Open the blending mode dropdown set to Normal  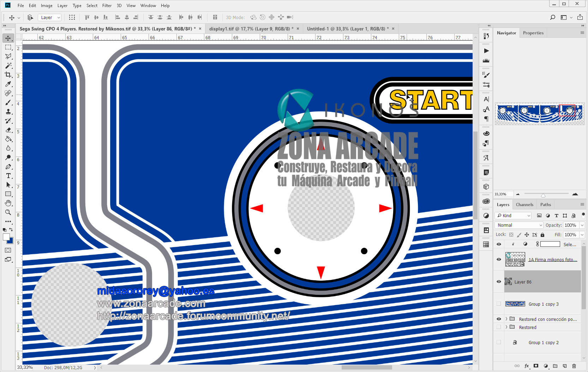pyautogui.click(x=518, y=225)
